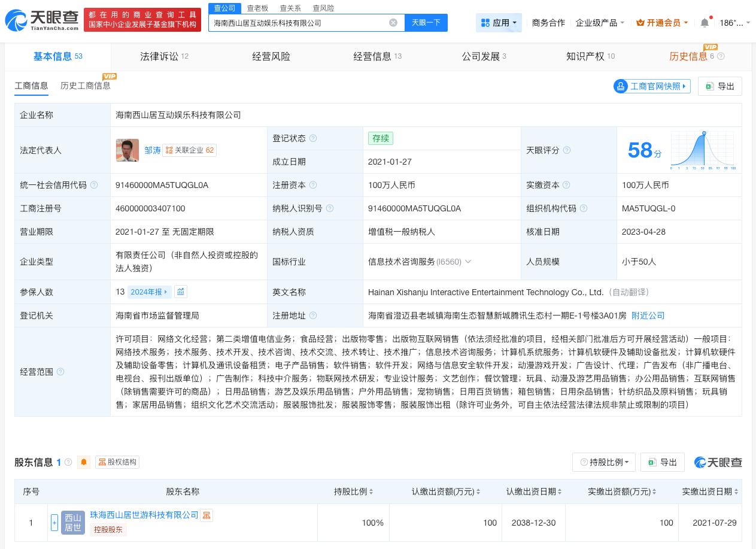Click inside the company search input field
This screenshot has height=549, width=756.
coord(299,23)
